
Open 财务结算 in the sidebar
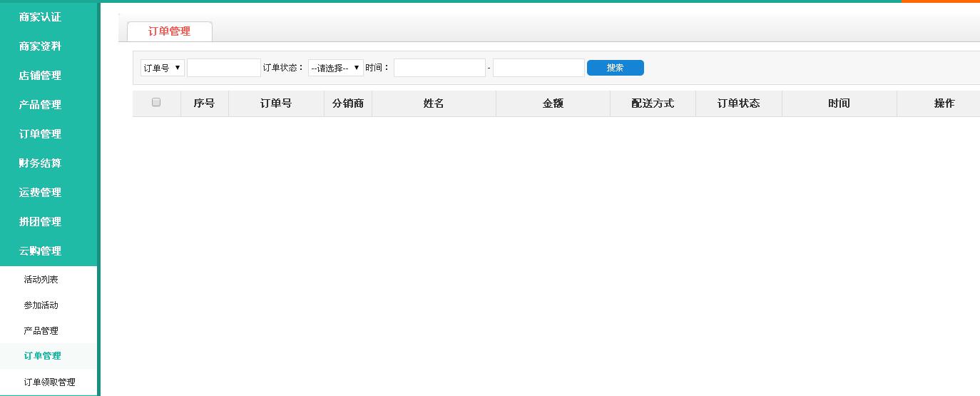pos(41,163)
